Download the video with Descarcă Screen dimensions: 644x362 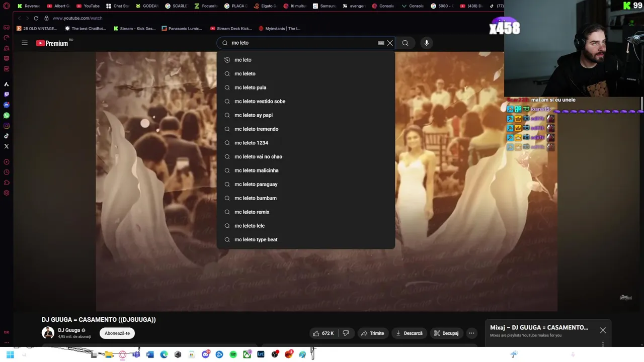[x=409, y=333]
